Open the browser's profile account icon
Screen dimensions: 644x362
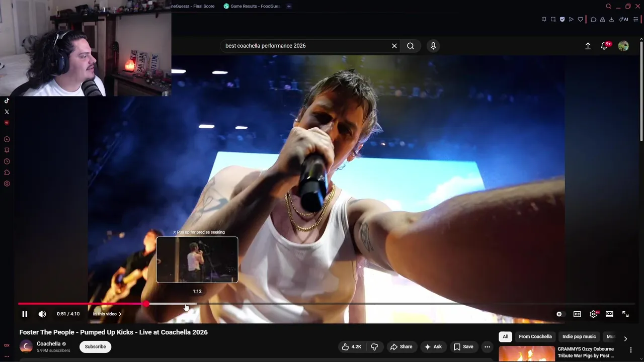tap(602, 20)
